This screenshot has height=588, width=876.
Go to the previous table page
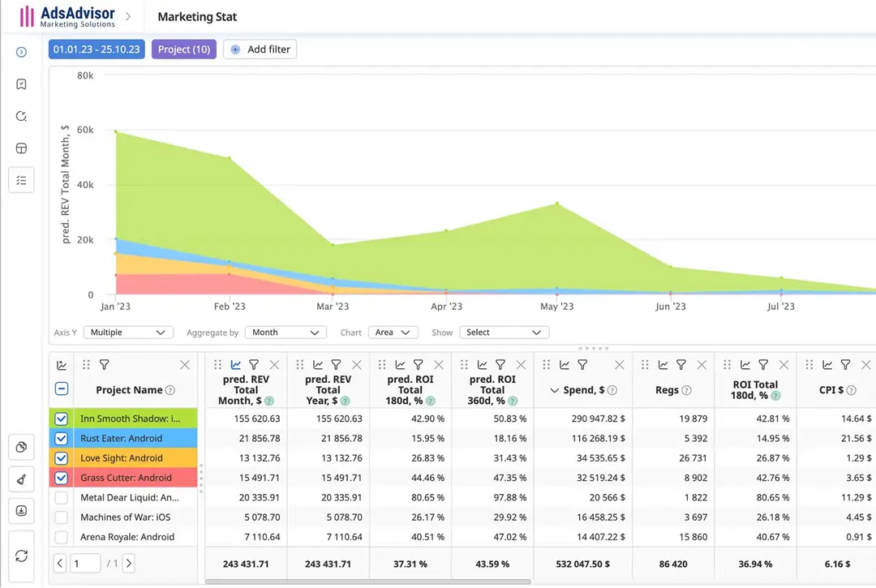[x=60, y=564]
